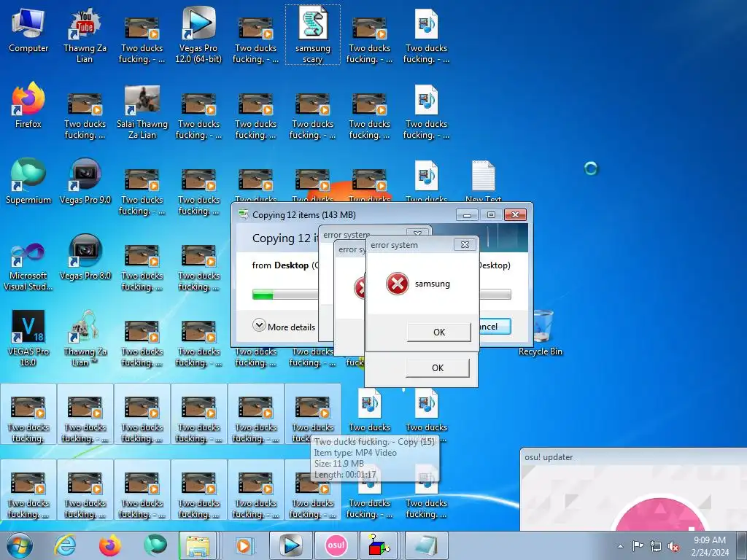Select the Vegas Pro 12.0 (64-bit) shortcut

198,35
